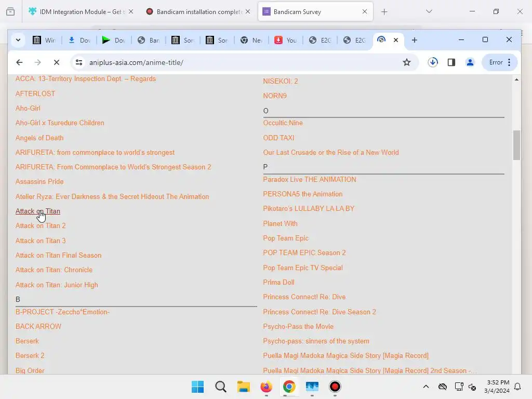Viewport: 532px width, 399px height.
Task: Close the Bandicam Survey tab in back window
Action: (x=365, y=11)
